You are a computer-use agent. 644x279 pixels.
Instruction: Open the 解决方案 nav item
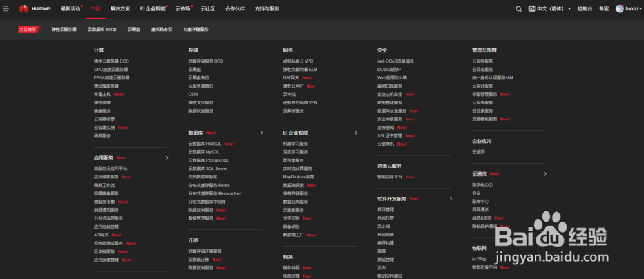(x=120, y=8)
